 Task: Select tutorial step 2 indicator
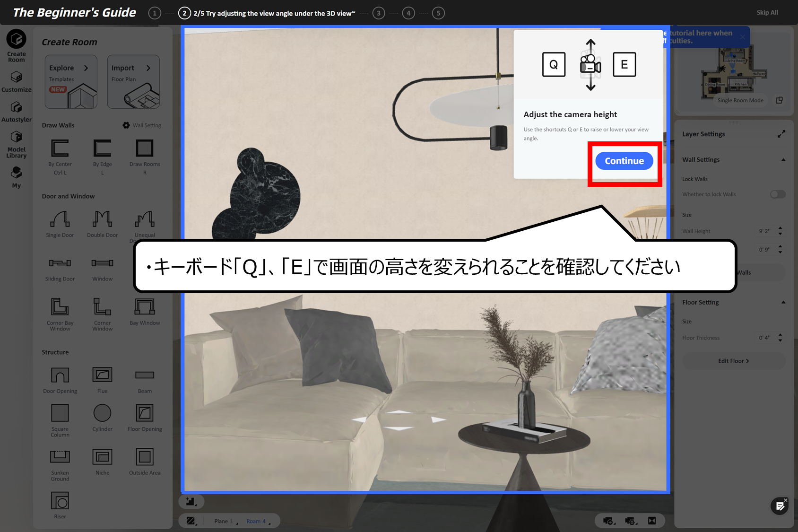coord(184,13)
